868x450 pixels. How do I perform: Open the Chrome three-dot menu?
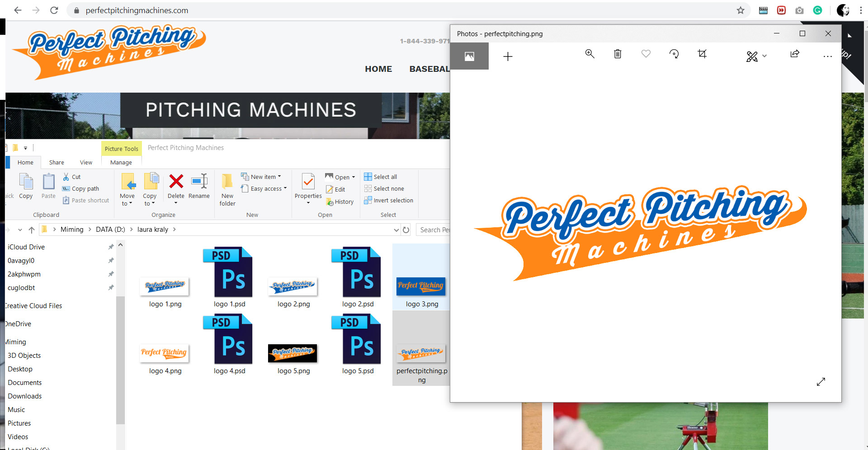coord(861,10)
